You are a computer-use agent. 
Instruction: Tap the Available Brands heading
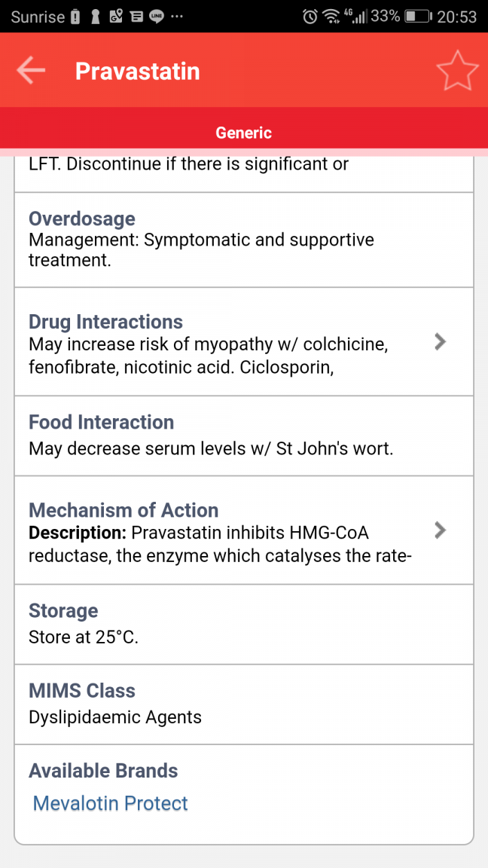click(x=103, y=771)
